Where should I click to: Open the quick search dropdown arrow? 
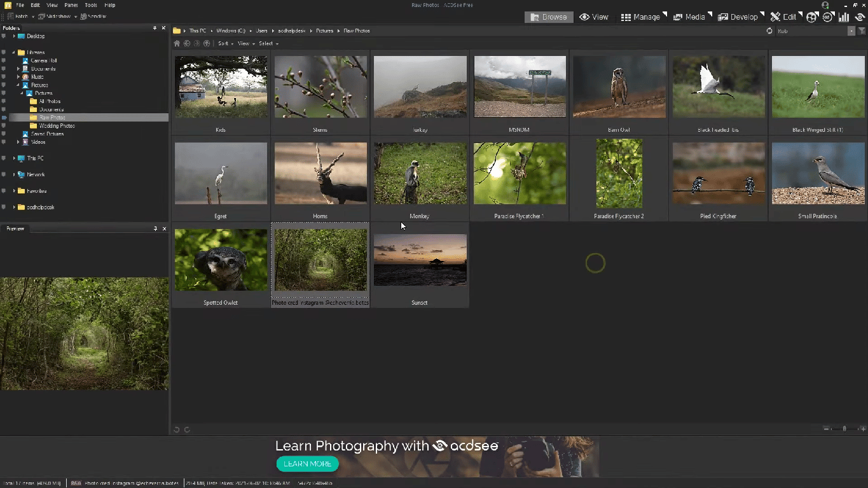coord(851,31)
